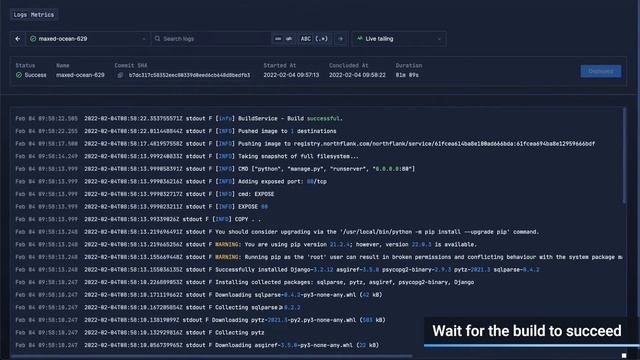640x360 pixels.
Task: Click the 'EXPOSE 80' log line
Action: 141,207
